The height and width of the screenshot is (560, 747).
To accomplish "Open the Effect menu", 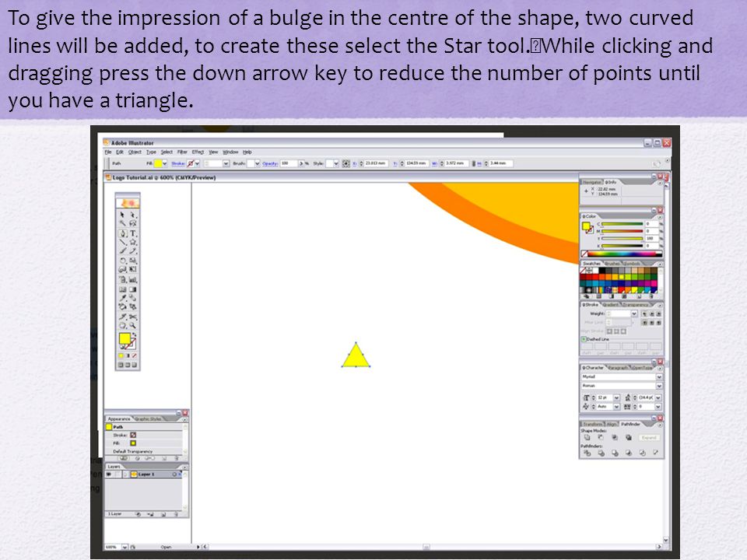I will coord(198,152).
